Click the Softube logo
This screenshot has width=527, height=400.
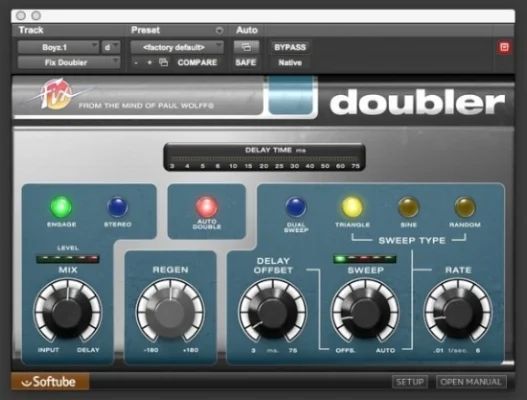pyautogui.click(x=50, y=382)
